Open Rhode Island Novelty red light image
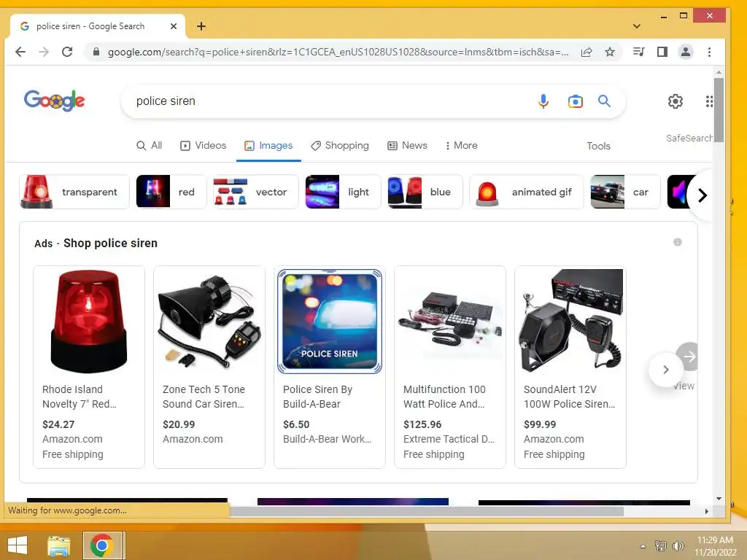The height and width of the screenshot is (560, 747). 88,322
